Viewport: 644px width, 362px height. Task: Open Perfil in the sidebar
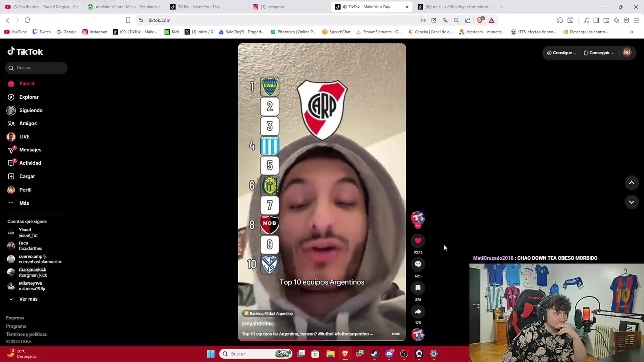[19, 190]
